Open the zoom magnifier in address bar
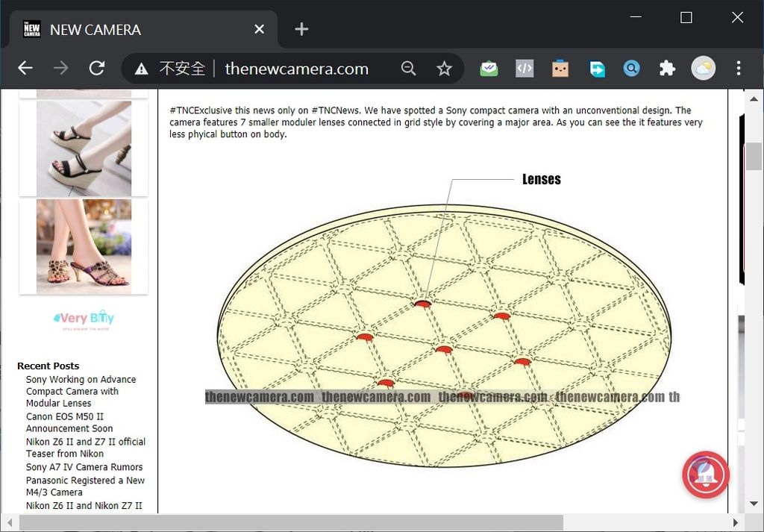 point(408,69)
